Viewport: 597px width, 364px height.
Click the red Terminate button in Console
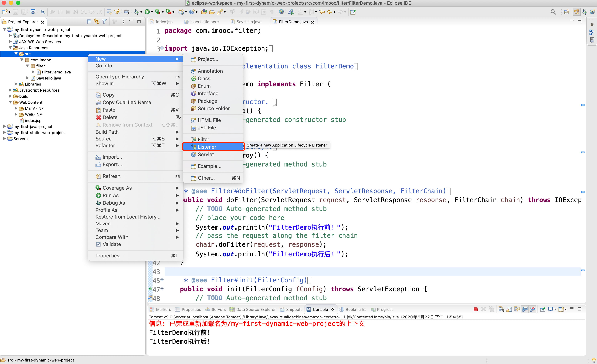pos(475,309)
